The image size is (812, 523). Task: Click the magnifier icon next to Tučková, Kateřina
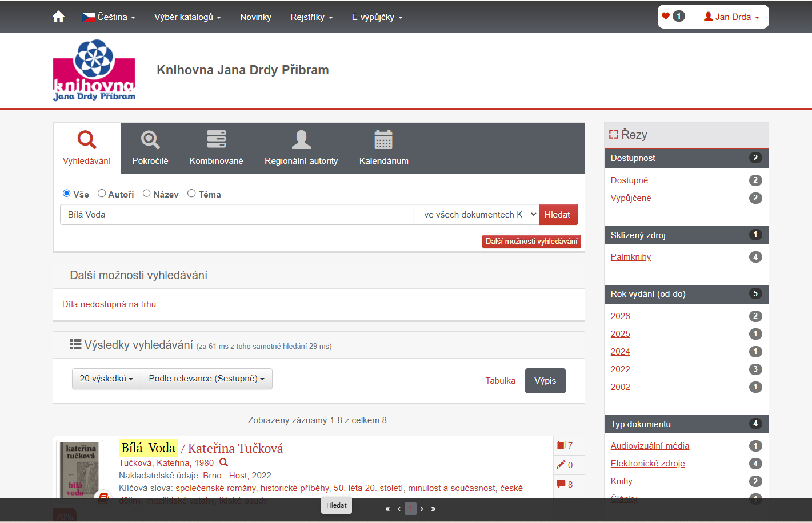tap(224, 462)
